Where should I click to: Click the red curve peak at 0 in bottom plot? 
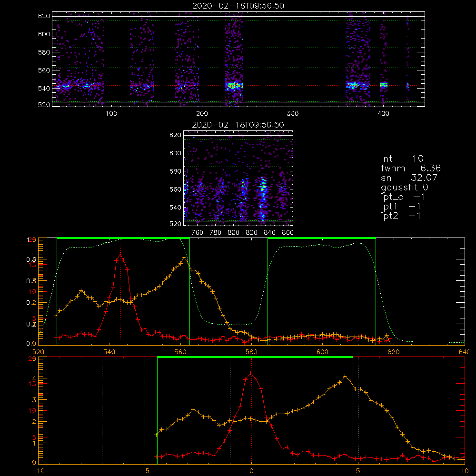pyautogui.click(x=251, y=373)
